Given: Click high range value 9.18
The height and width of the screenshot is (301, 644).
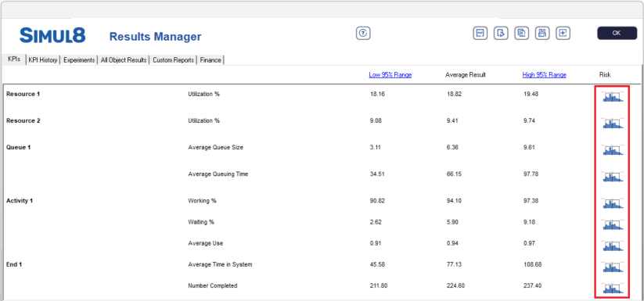Looking at the screenshot, I should 530,222.
